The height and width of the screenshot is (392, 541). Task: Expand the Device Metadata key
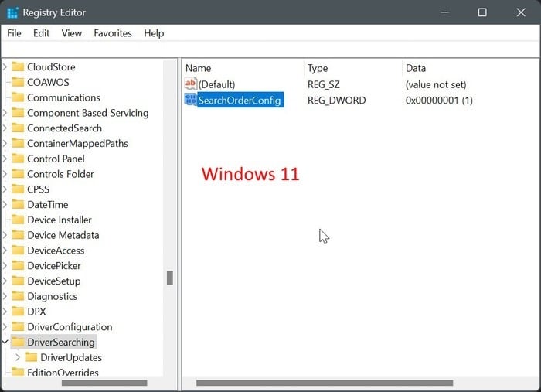tap(5, 234)
